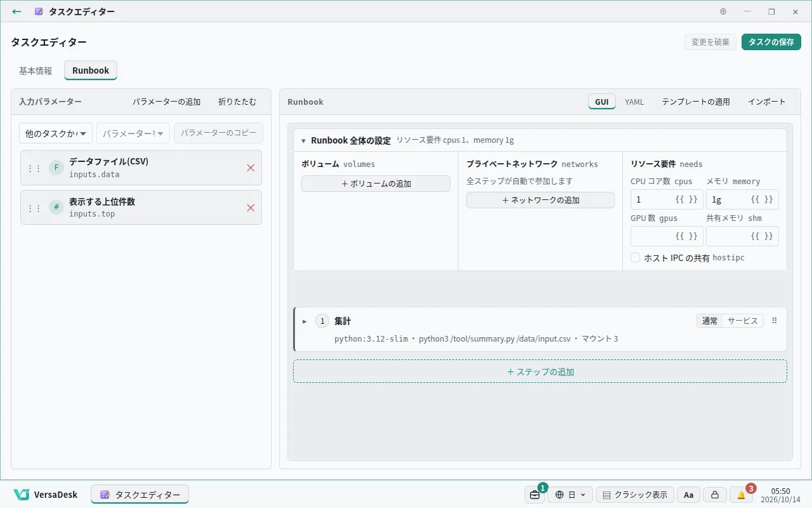Insert template braces in メモリ field

tap(762, 199)
